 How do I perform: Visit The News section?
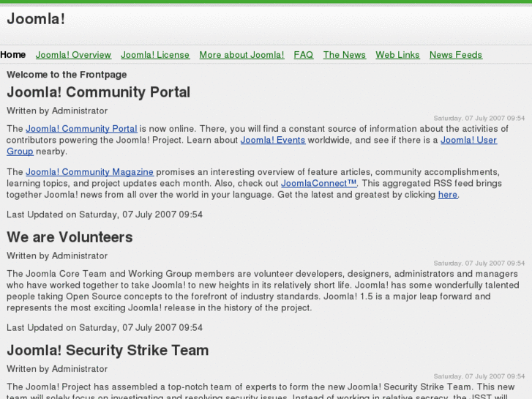pos(345,55)
